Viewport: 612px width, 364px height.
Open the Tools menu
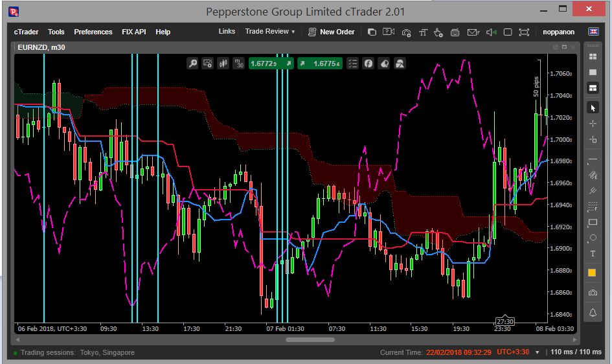[56, 32]
